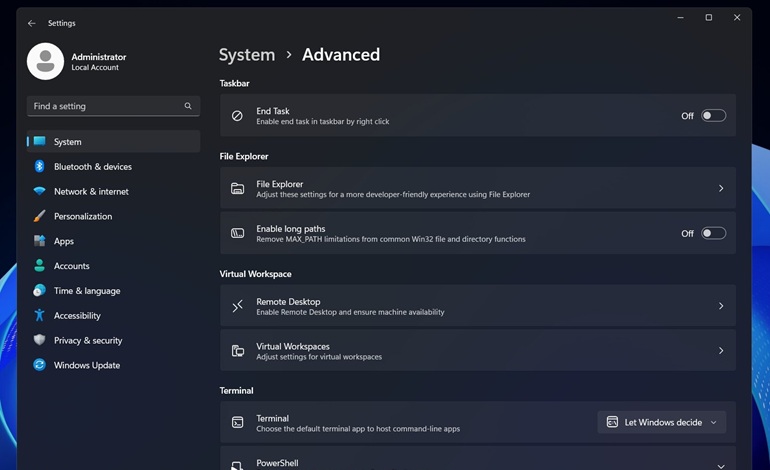Maximize the Settings window

[709, 18]
